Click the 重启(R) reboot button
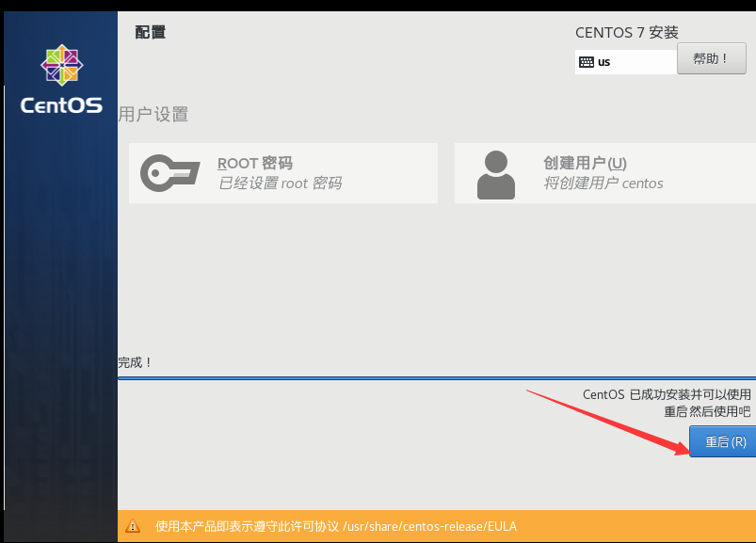The width and height of the screenshot is (756, 543). click(x=723, y=441)
